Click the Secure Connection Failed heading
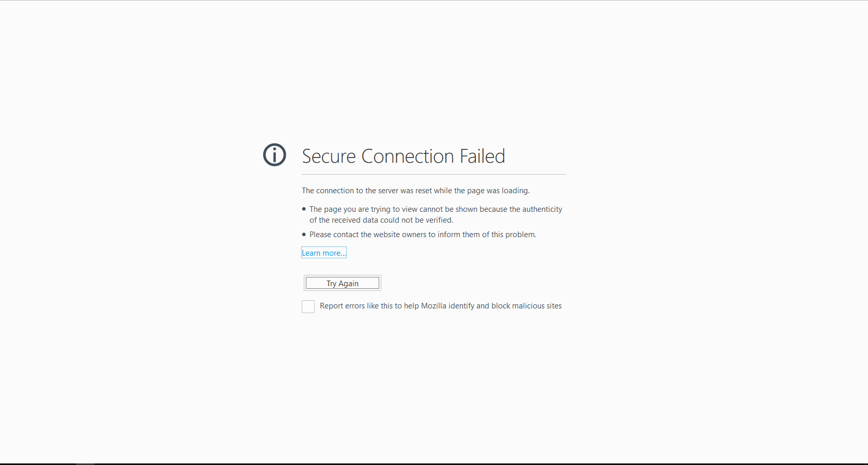This screenshot has width=868, height=465. pos(403,156)
